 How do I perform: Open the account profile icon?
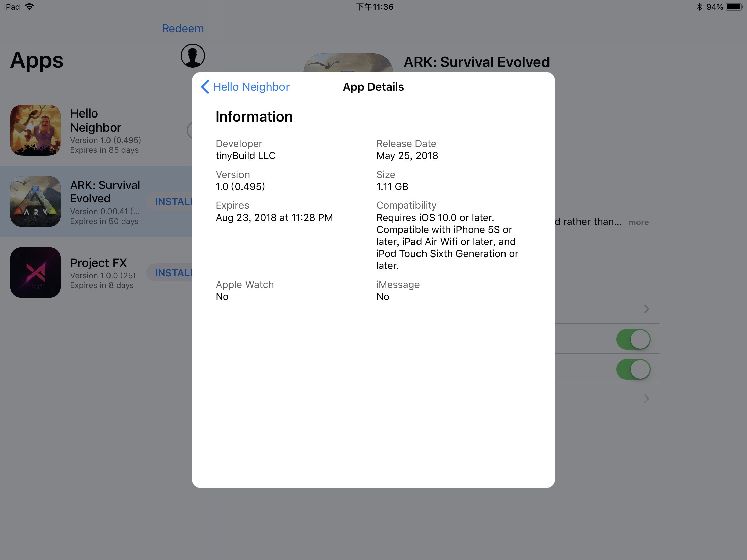192,56
